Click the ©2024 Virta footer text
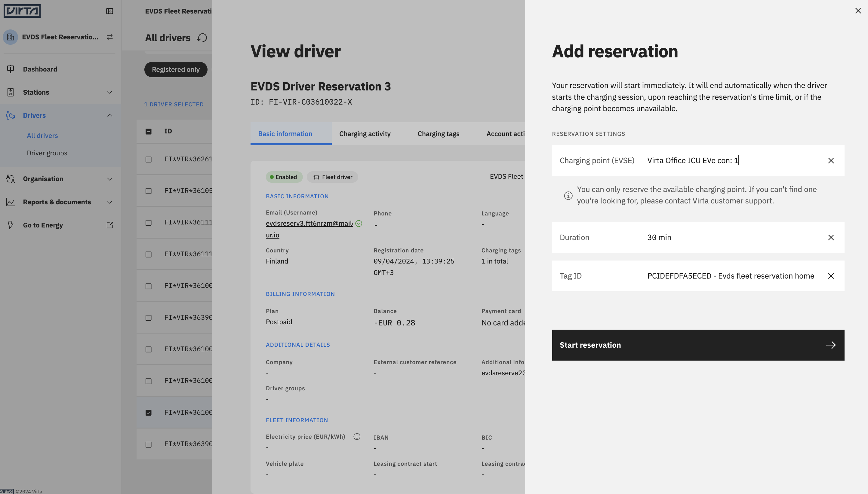The image size is (868, 494). coord(29,491)
